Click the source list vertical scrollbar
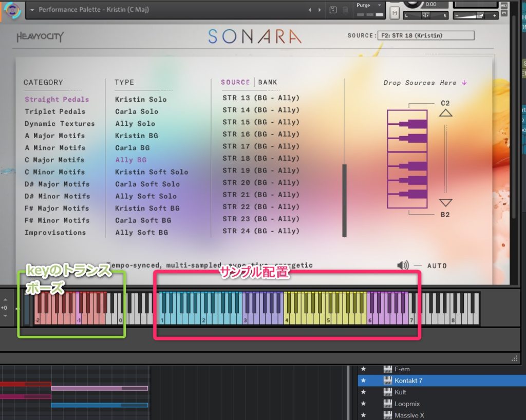This screenshot has height=420, width=526. click(345, 200)
